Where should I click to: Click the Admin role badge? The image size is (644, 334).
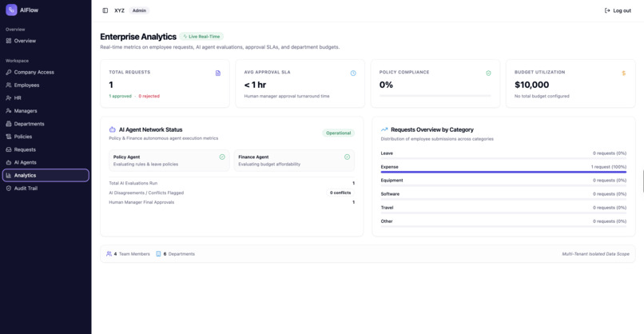[139, 10]
